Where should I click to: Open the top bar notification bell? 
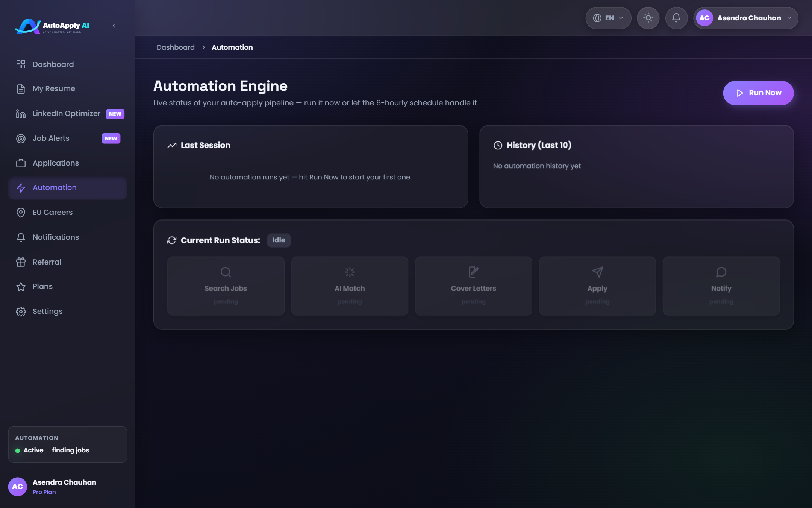click(676, 18)
